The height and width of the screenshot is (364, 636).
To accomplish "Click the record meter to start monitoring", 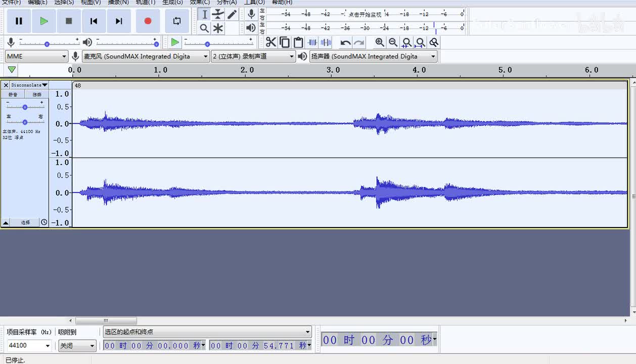I will (365, 14).
